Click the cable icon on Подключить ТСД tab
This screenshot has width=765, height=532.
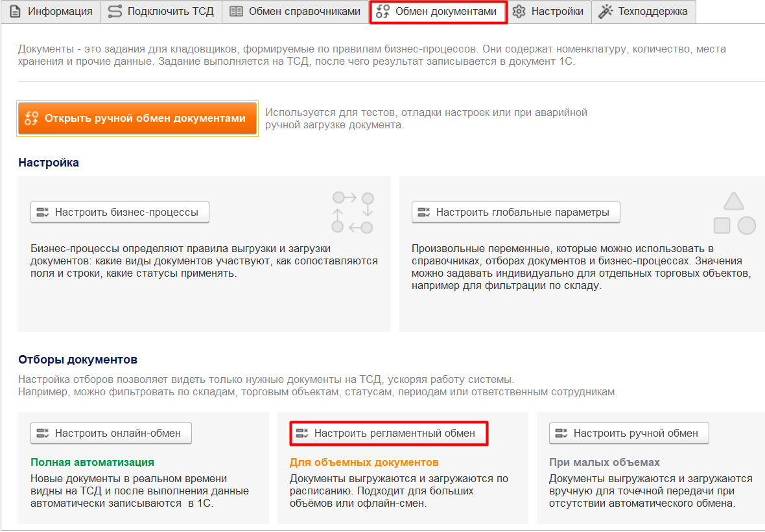115,12
